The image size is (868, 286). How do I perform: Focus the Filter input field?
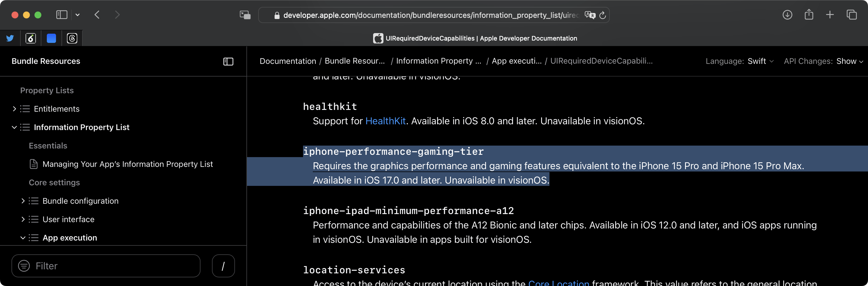(x=106, y=266)
